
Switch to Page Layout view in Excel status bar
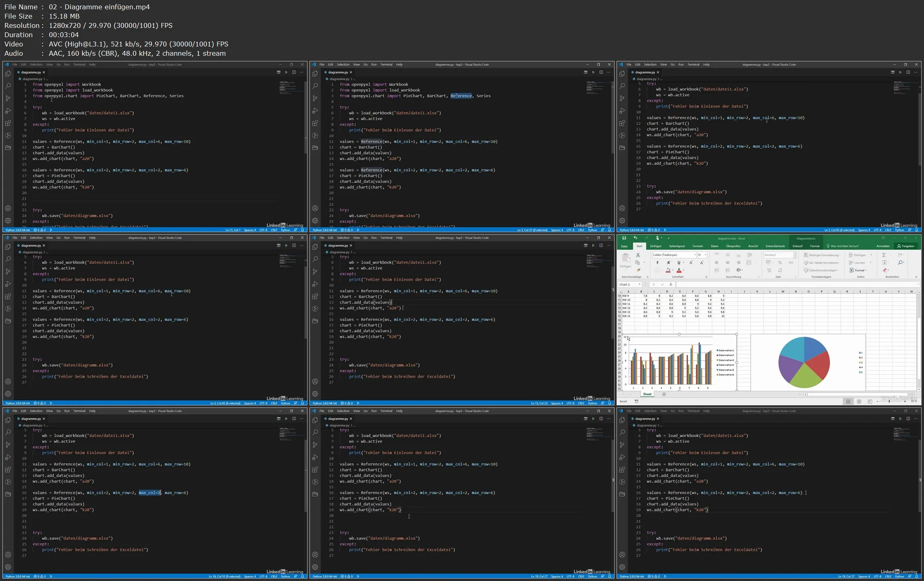pos(859,401)
